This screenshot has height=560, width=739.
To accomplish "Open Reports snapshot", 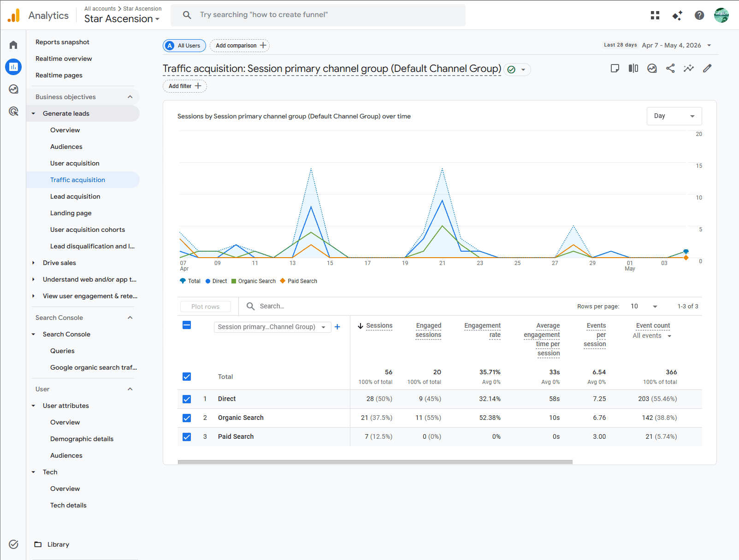I will point(62,42).
